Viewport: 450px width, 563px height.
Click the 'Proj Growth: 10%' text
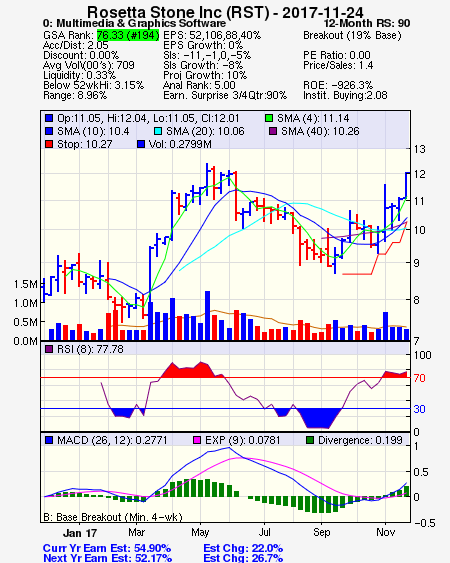click(x=205, y=75)
